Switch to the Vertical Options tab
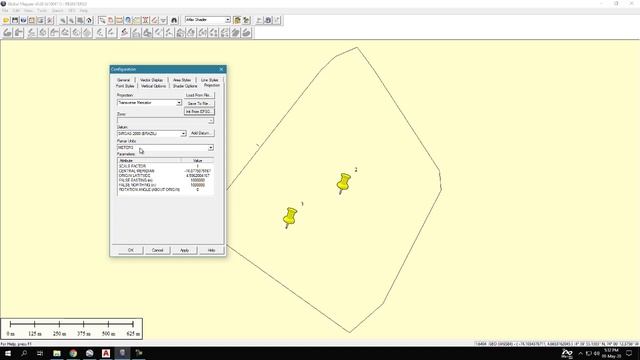The height and width of the screenshot is (360, 640). pos(153,86)
